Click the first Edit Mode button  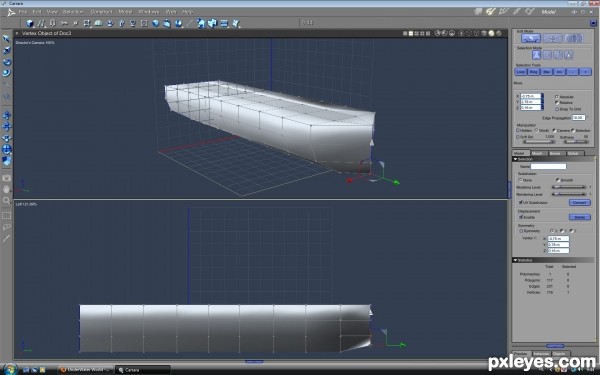(531, 38)
